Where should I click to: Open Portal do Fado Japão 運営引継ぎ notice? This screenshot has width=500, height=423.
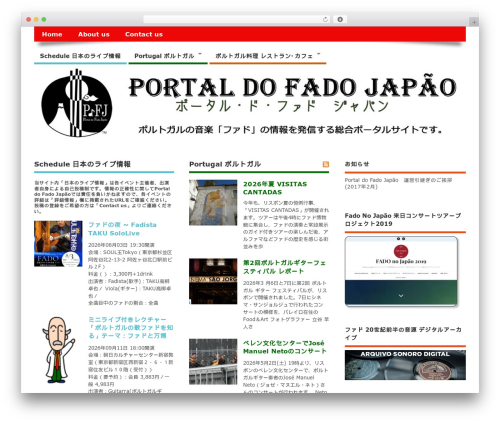coord(398,183)
